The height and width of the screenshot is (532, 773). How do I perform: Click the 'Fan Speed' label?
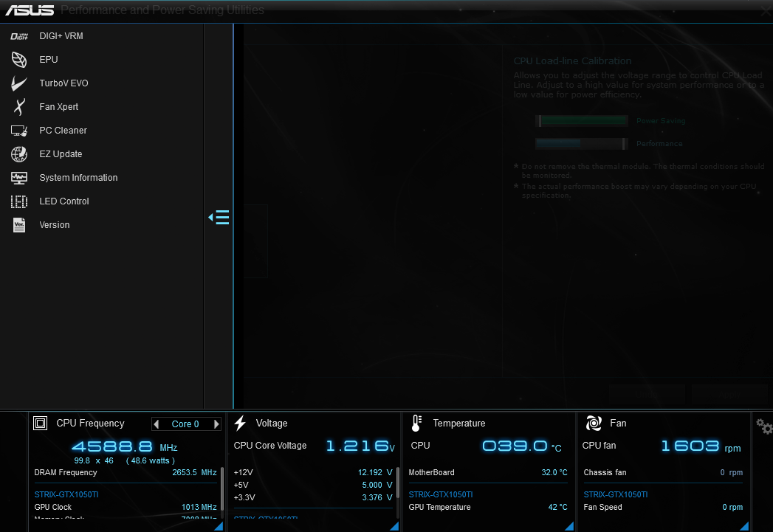603,507
